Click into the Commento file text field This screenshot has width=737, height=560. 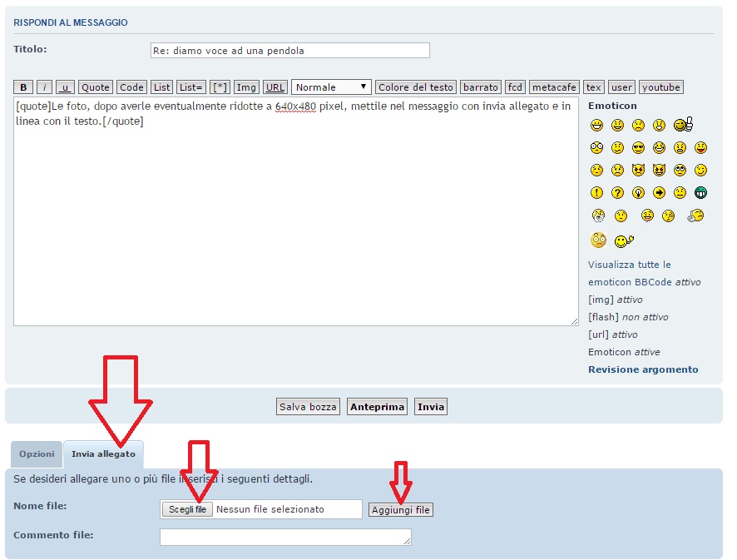tap(285, 537)
